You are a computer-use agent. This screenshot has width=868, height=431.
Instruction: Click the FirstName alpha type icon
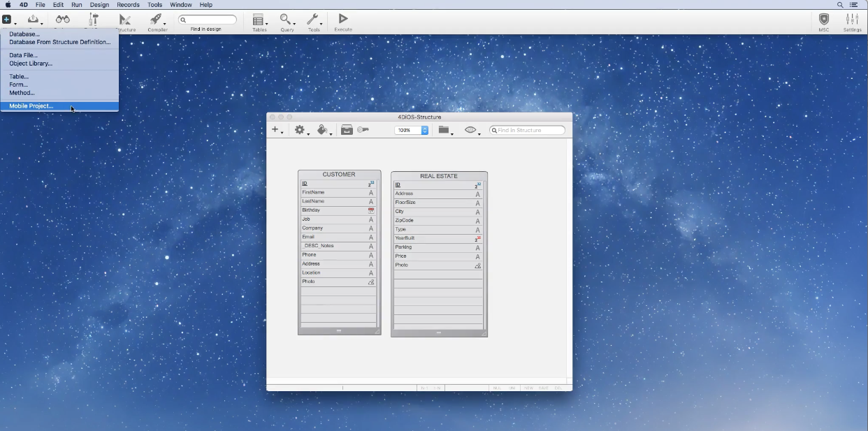pyautogui.click(x=371, y=193)
